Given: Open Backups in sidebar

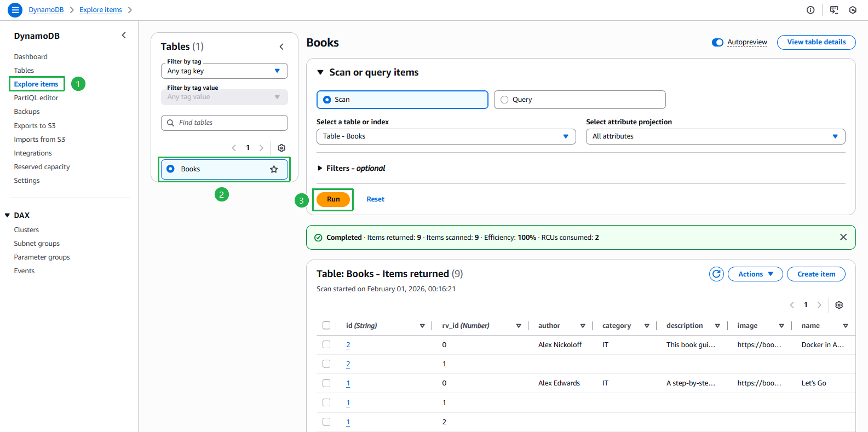Looking at the screenshot, I should (x=27, y=111).
